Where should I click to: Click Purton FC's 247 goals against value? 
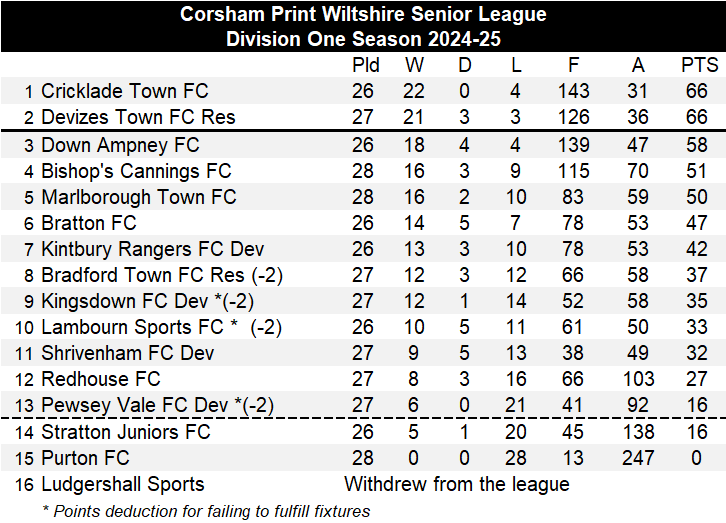[x=637, y=458]
